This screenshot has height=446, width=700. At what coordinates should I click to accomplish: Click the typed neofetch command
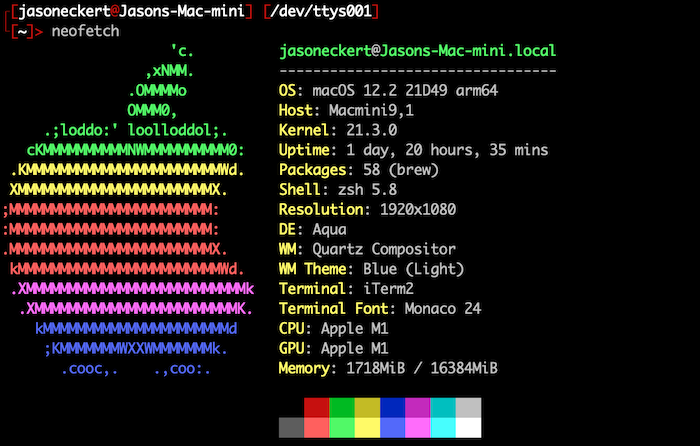click(x=84, y=32)
